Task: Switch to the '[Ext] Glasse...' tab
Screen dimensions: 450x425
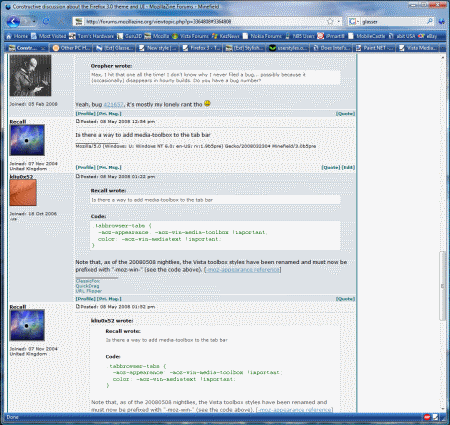Action: (x=114, y=48)
